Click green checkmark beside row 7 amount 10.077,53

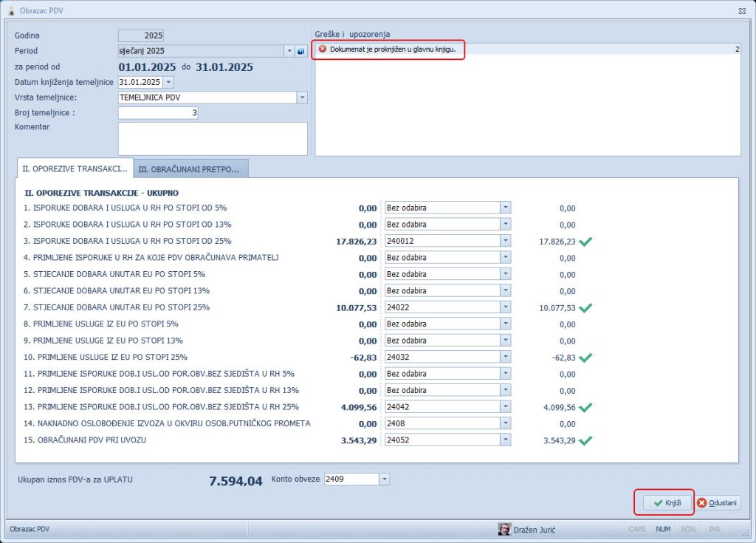(587, 307)
